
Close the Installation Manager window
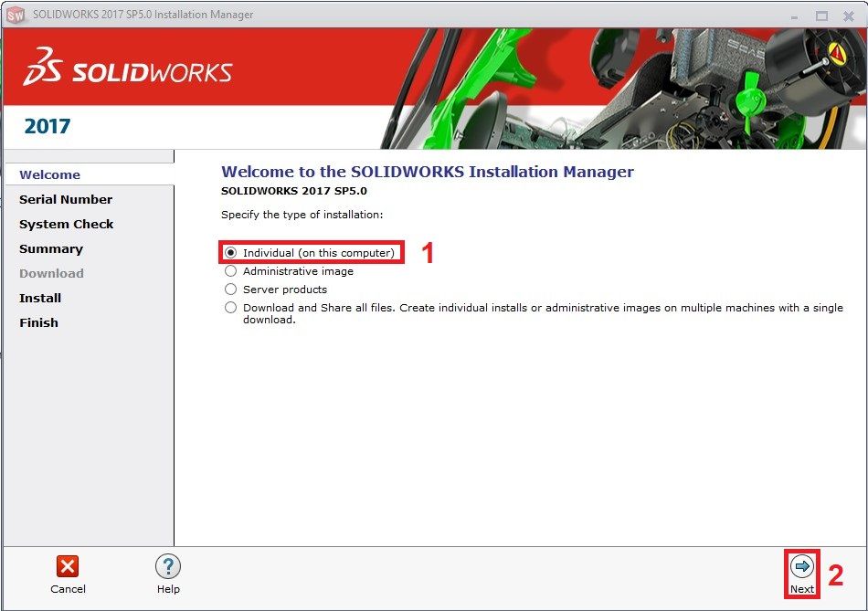pyautogui.click(x=848, y=16)
